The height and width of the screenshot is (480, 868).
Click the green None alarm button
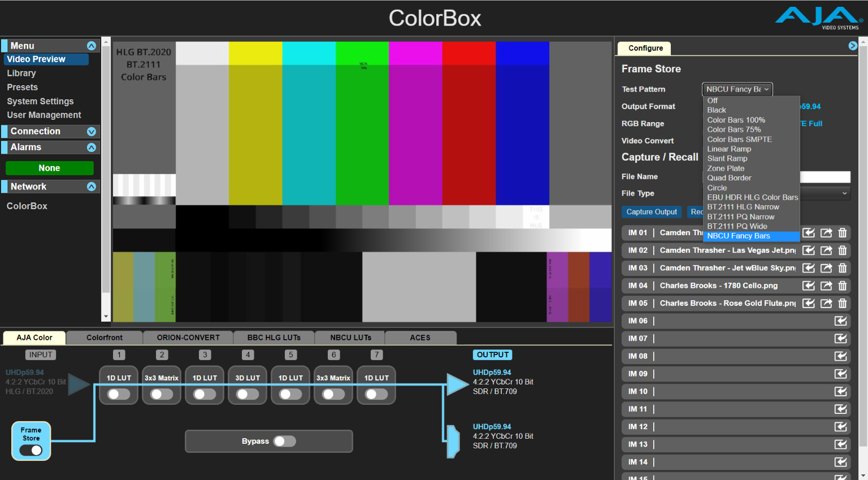coord(49,168)
